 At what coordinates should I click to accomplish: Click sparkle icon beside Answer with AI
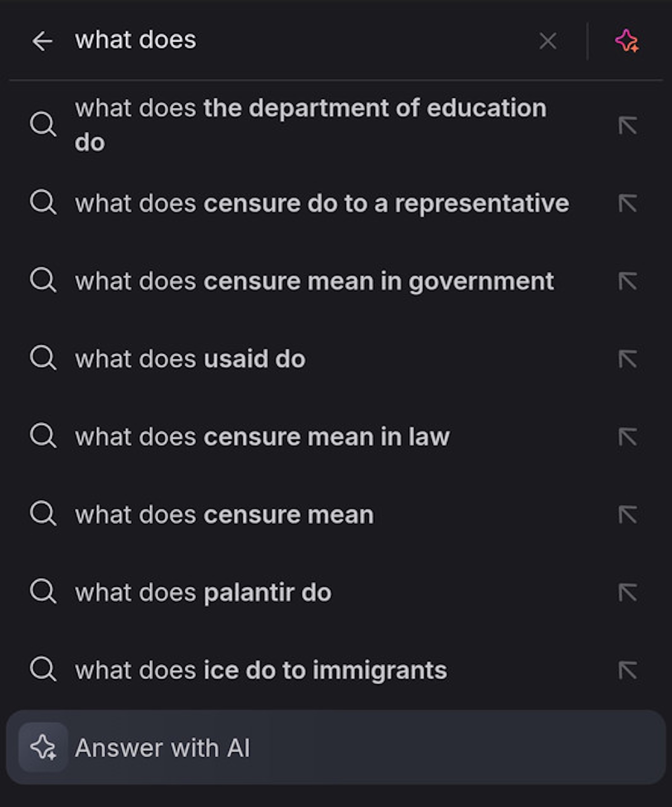point(43,747)
